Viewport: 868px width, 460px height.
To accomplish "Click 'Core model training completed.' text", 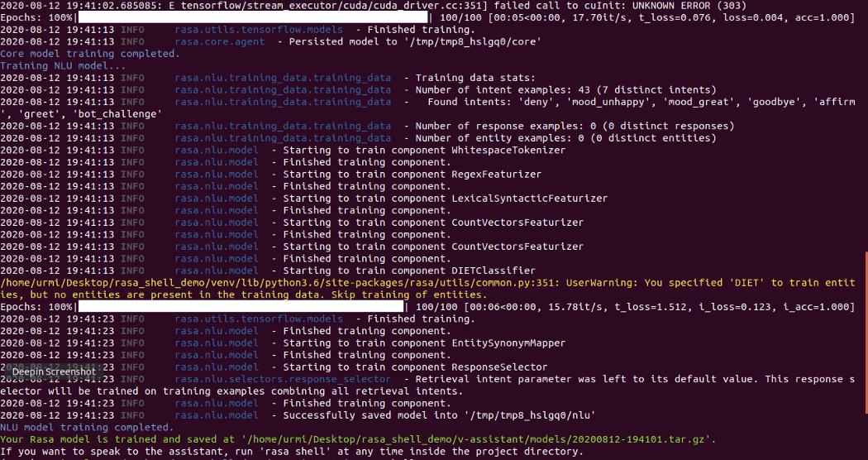I will pyautogui.click(x=89, y=54).
